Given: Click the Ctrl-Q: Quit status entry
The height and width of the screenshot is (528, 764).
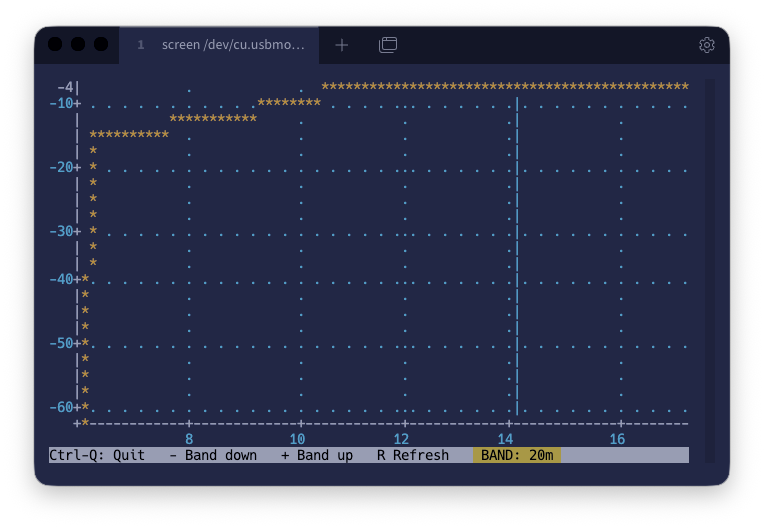Looking at the screenshot, I should pyautogui.click(x=97, y=455).
